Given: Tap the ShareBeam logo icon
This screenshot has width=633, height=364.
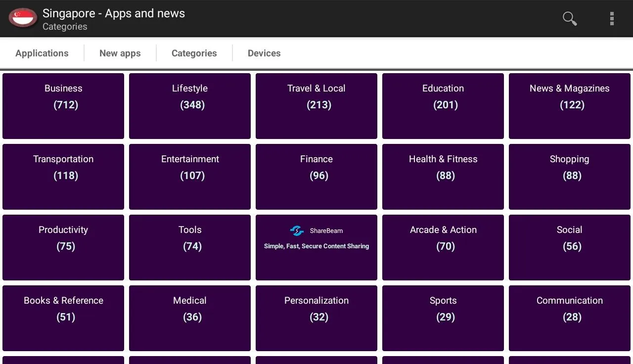Looking at the screenshot, I should (x=297, y=230).
